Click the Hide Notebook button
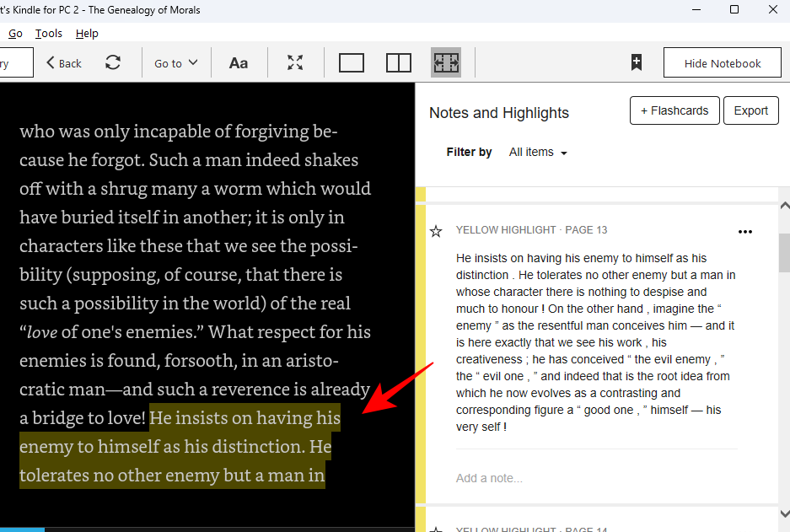Viewport: 790px width, 532px height. (x=722, y=63)
